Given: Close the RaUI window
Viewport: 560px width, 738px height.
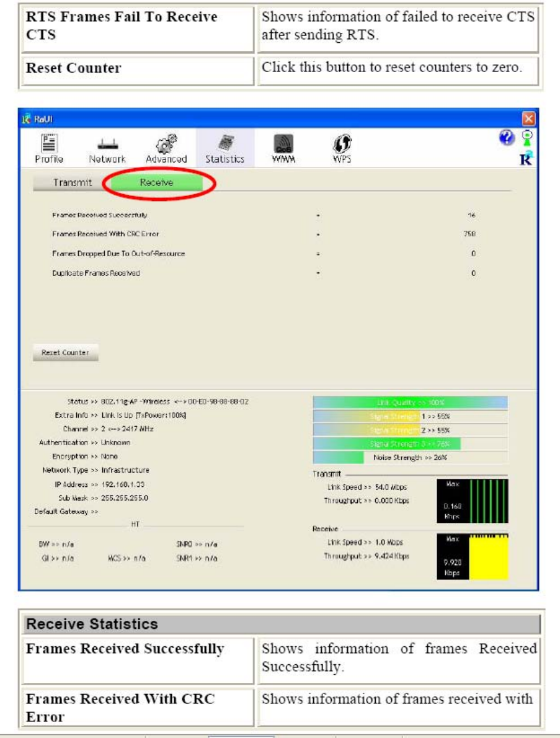Looking at the screenshot, I should pyautogui.click(x=528, y=118).
